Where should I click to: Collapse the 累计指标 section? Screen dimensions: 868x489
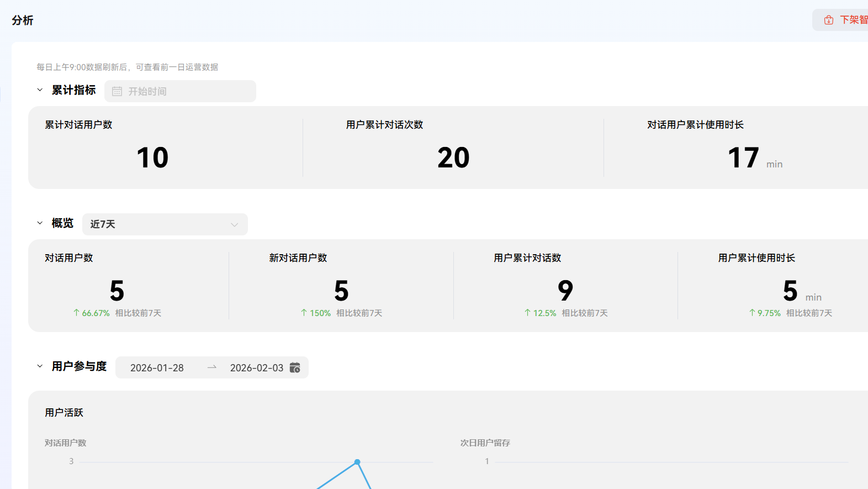tap(40, 90)
